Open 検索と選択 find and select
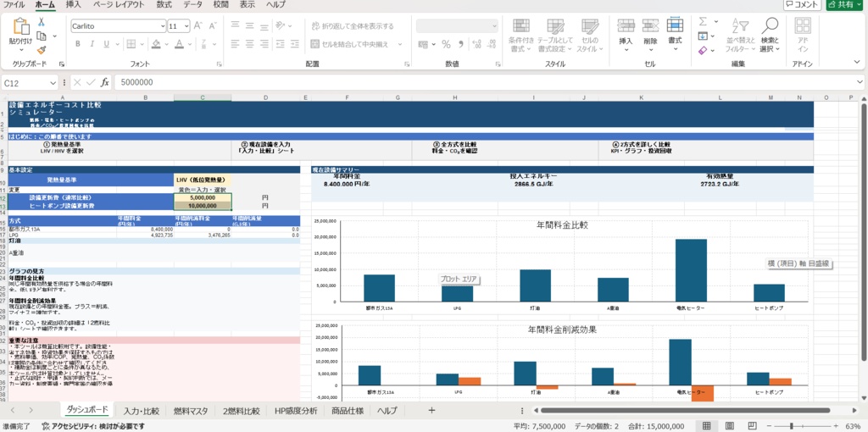Viewport: 868px width, 432px height. coord(770,36)
